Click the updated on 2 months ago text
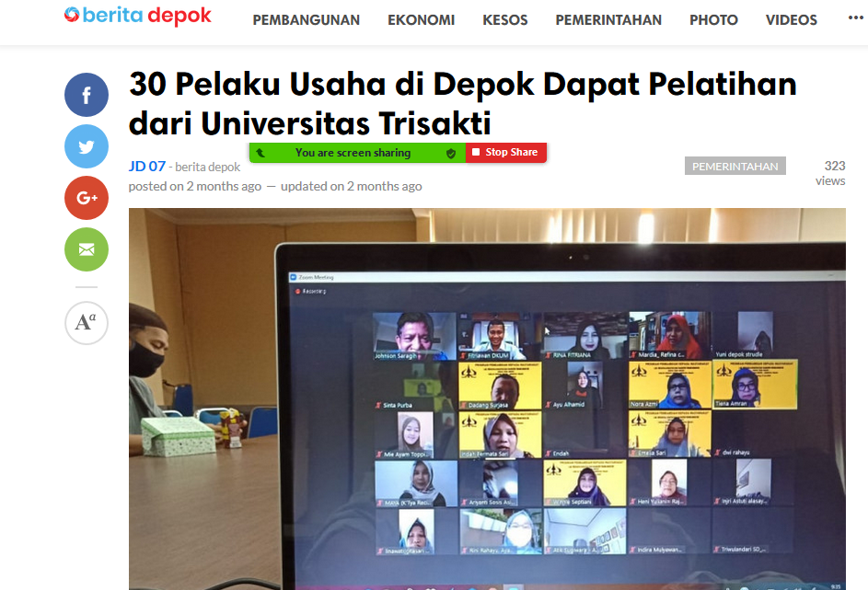Screen dimensions: 868x590 click(351, 186)
